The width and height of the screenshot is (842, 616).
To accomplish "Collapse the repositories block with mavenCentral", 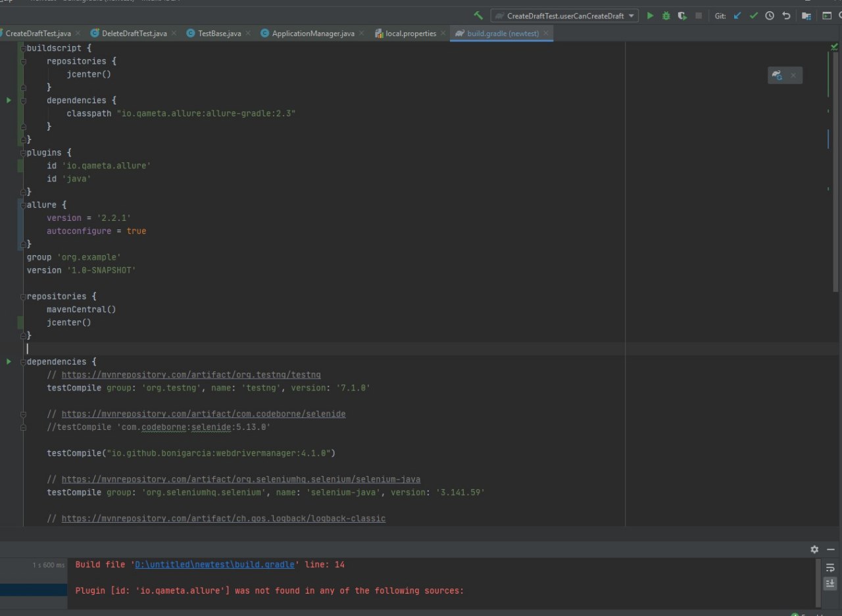I will (x=22, y=296).
